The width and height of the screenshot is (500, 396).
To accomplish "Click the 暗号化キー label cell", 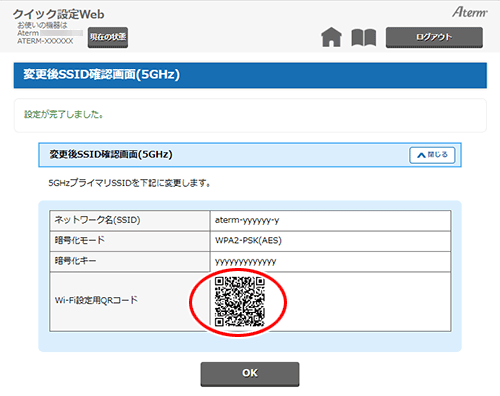I will 130,261.
